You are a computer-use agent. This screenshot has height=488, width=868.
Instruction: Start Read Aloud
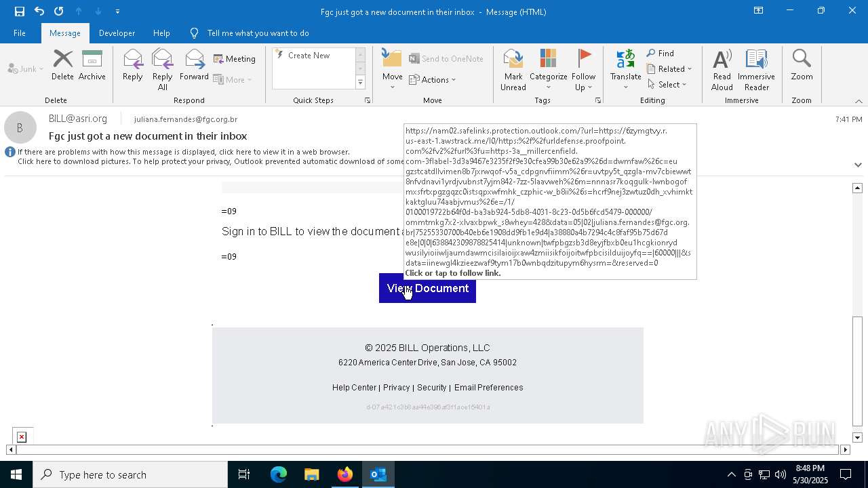click(x=722, y=69)
